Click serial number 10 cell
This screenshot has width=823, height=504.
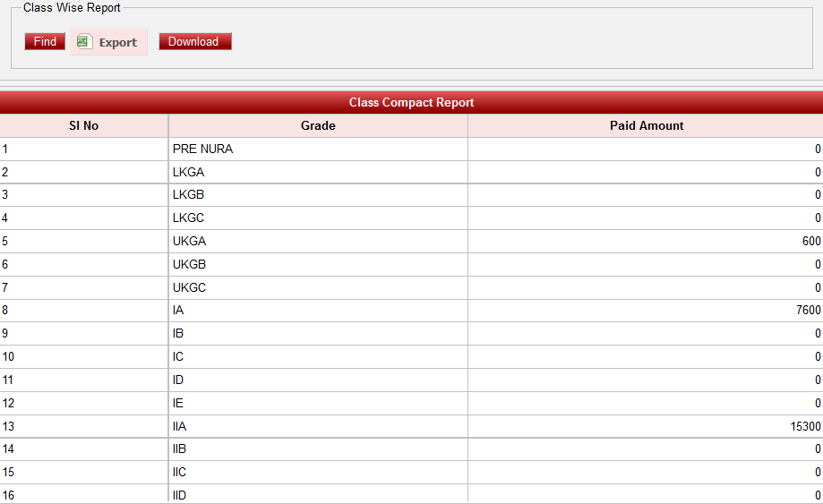pyautogui.click(x=9, y=357)
